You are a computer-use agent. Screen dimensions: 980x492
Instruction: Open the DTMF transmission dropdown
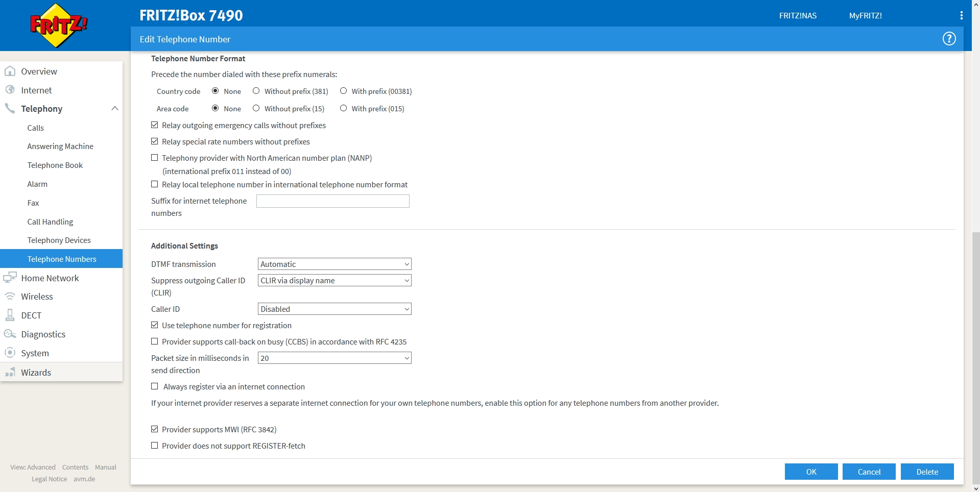(334, 264)
